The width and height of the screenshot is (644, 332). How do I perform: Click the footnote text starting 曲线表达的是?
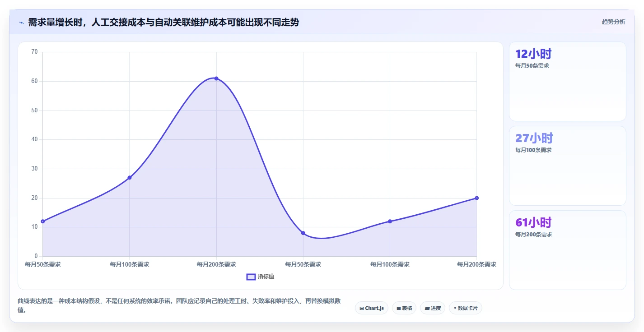coord(179,305)
